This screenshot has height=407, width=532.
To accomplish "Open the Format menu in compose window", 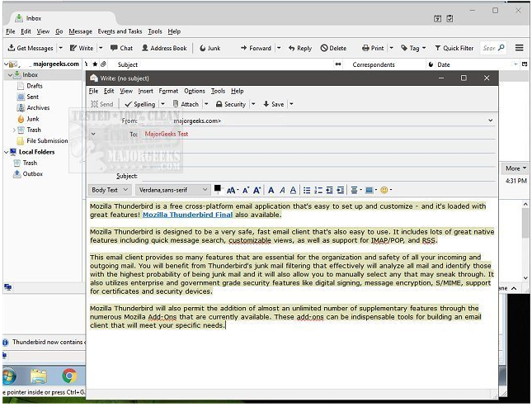I will point(168,91).
